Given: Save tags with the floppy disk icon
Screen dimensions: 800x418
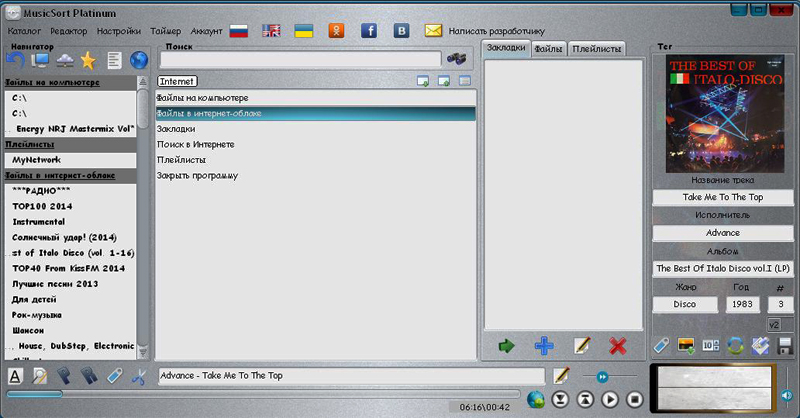Looking at the screenshot, I should (x=785, y=347).
